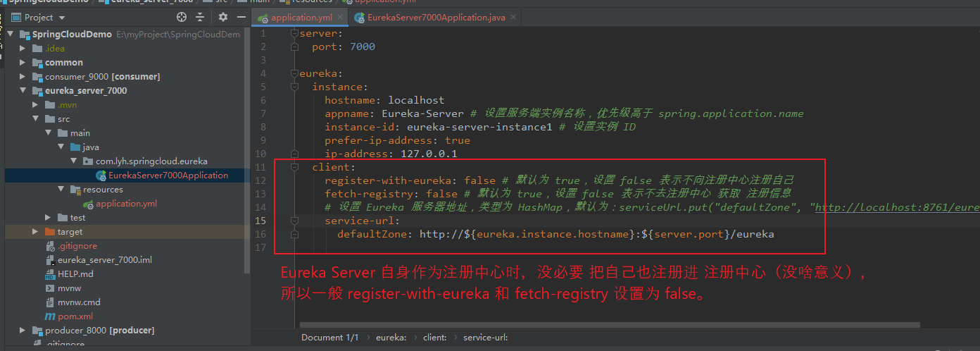Click line number 17 in gutter
Image resolution: width=980 pixels, height=351 pixels.
(x=261, y=247)
